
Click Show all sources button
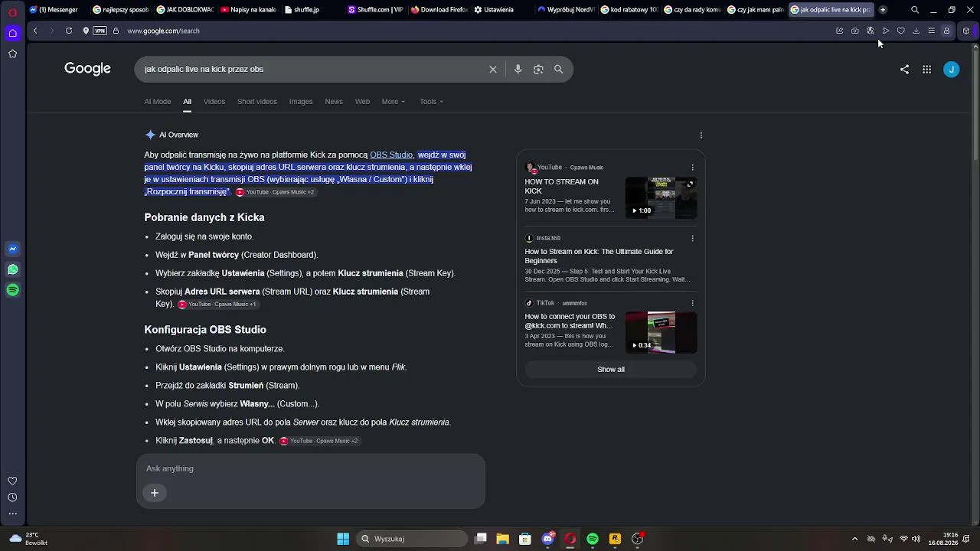pos(611,370)
